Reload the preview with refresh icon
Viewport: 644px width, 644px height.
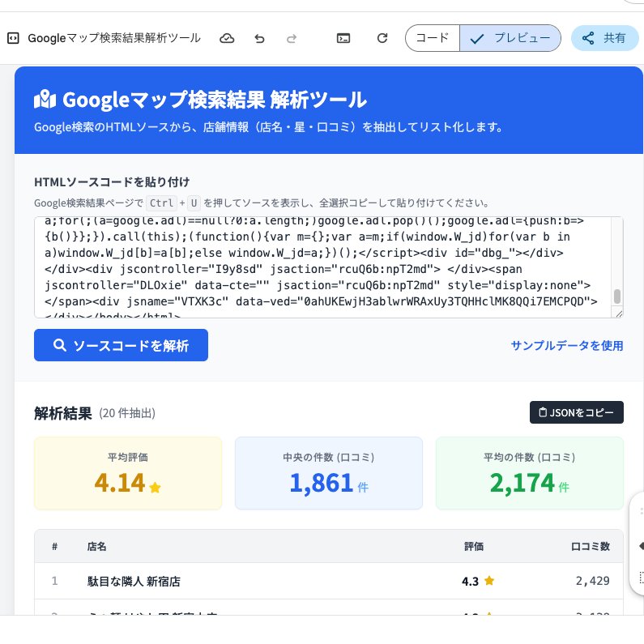point(382,38)
